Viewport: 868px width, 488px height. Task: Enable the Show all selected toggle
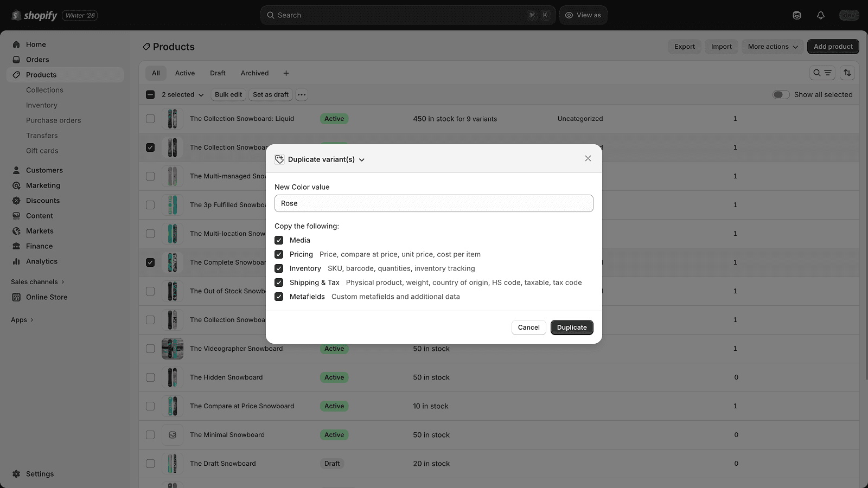point(781,94)
